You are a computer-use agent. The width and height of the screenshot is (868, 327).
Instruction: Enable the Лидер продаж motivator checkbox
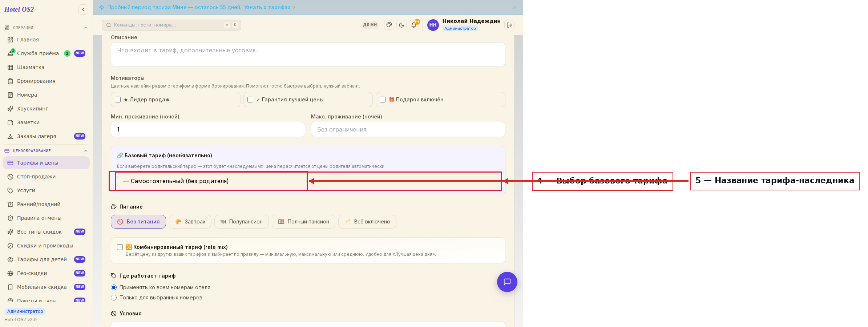[118, 100]
